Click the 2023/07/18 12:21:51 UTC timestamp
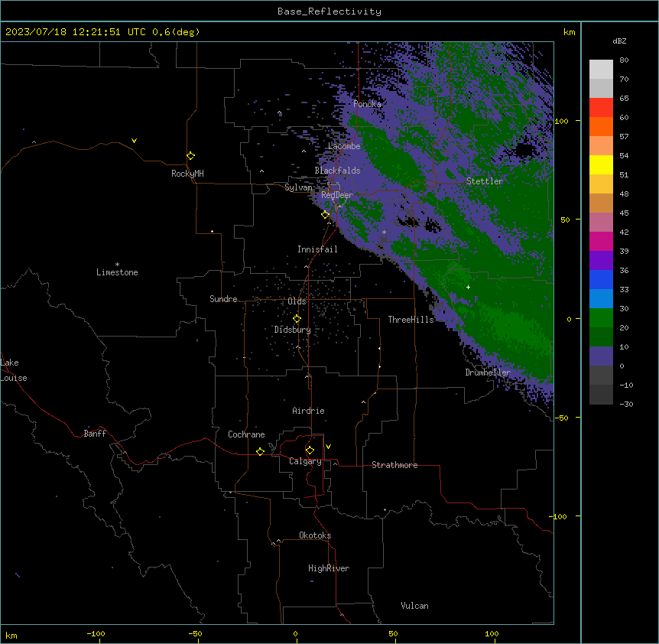This screenshot has height=644, width=659. 76,32
